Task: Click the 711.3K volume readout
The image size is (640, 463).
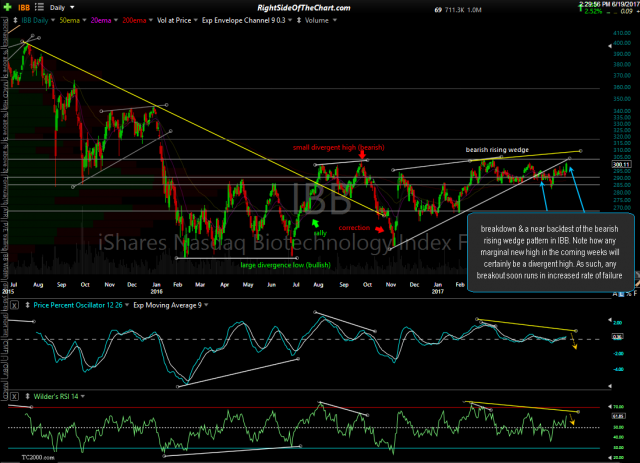Action: 455,10
